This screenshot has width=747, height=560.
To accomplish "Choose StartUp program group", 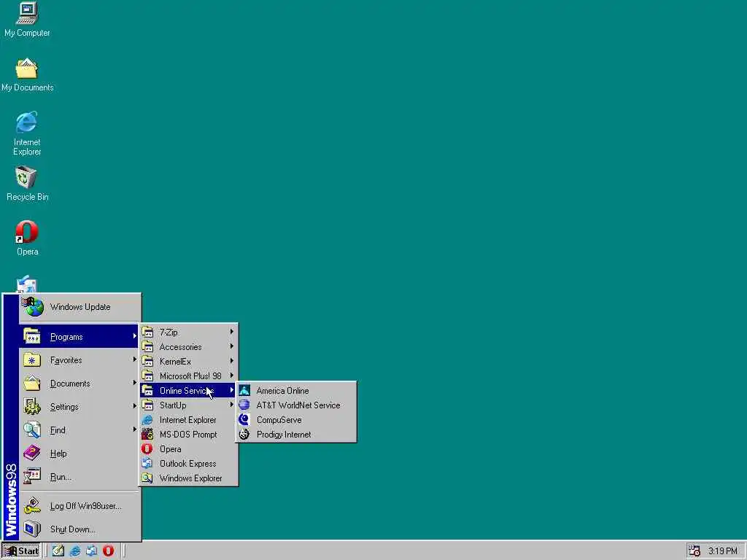I will click(x=189, y=405).
